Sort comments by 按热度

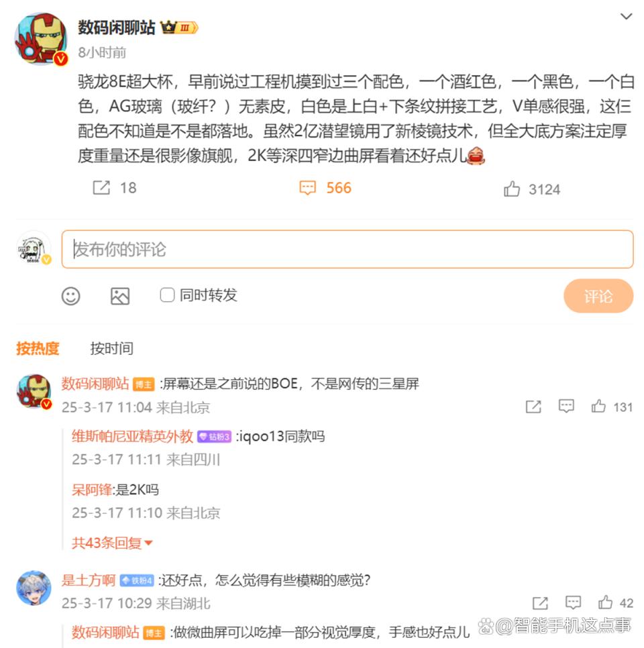click(x=38, y=348)
